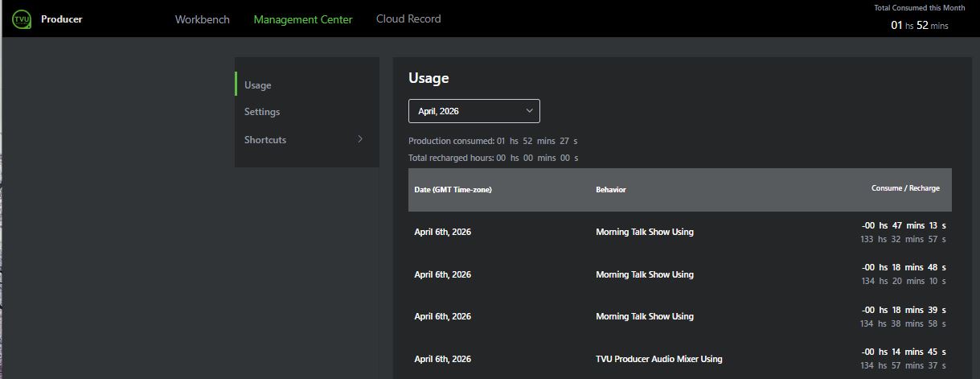
Task: Click the Usage page heading
Action: coord(428,78)
